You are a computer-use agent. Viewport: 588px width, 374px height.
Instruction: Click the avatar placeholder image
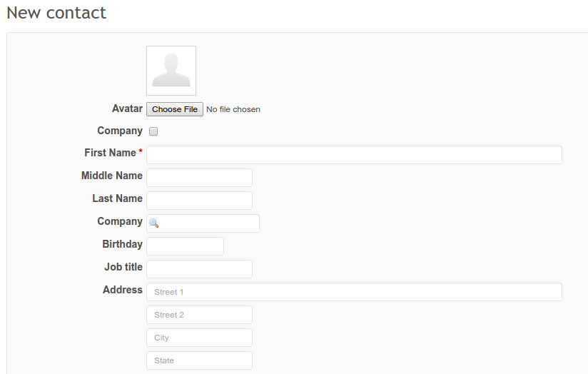pos(171,71)
